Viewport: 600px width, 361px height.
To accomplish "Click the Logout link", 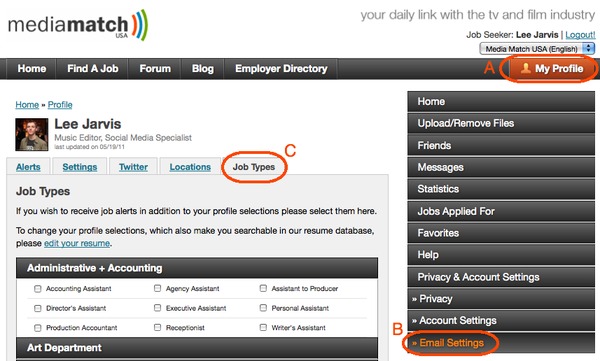I will point(580,35).
